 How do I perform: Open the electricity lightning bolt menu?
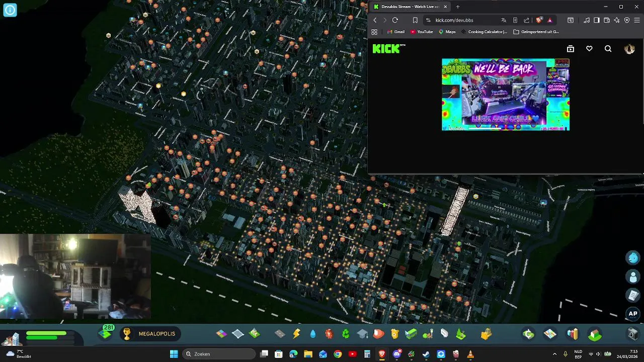coord(296,334)
